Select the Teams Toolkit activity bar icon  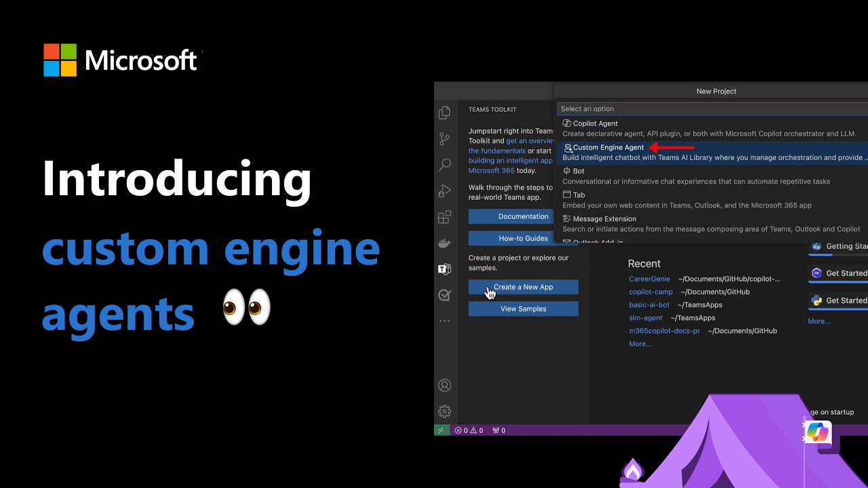[444, 269]
